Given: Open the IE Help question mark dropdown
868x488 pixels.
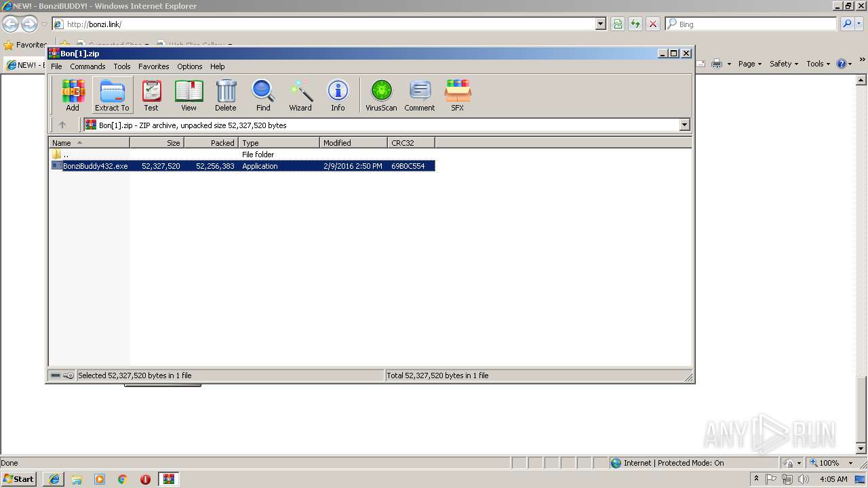Looking at the screenshot, I should pos(845,64).
